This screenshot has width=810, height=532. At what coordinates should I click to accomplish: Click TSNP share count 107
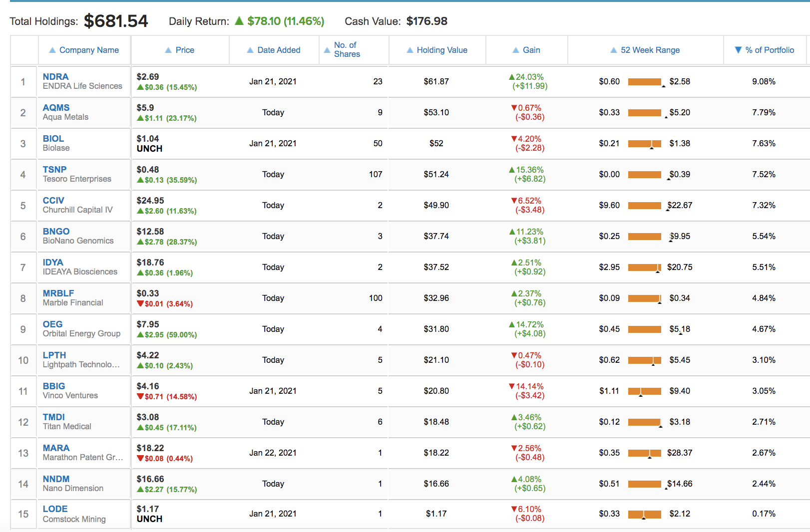point(376,175)
